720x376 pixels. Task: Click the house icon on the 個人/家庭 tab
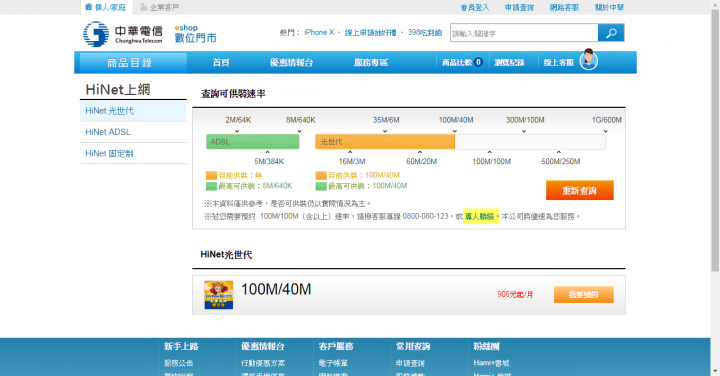tap(89, 7)
